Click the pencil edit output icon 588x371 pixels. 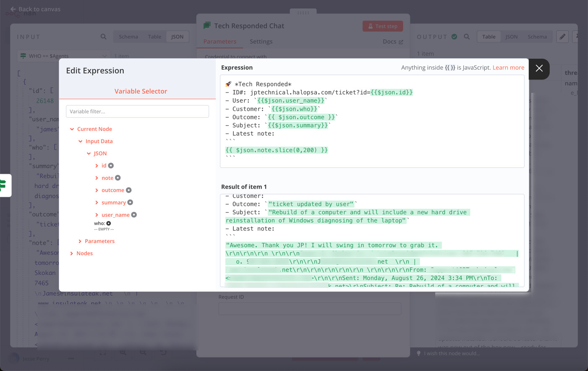(562, 37)
